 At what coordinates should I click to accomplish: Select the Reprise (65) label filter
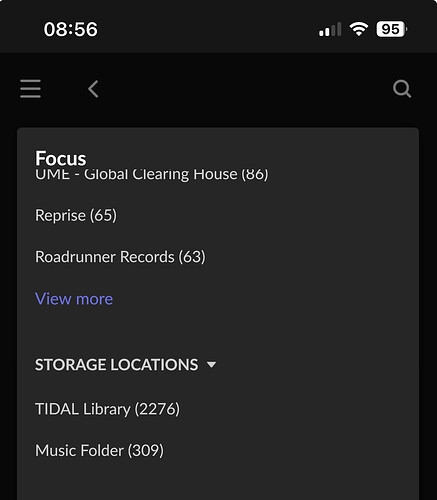pyautogui.click(x=76, y=215)
